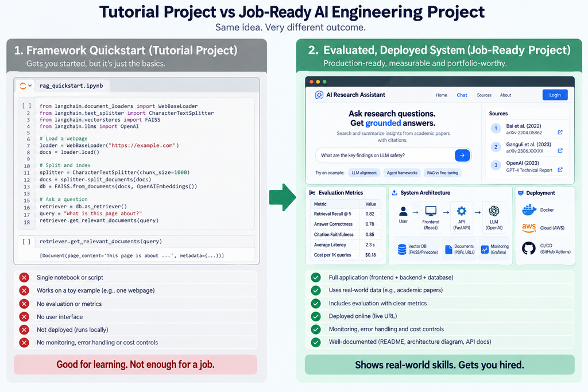Click the Average Latency value 2.3 s
The image size is (588, 392).
click(x=370, y=244)
